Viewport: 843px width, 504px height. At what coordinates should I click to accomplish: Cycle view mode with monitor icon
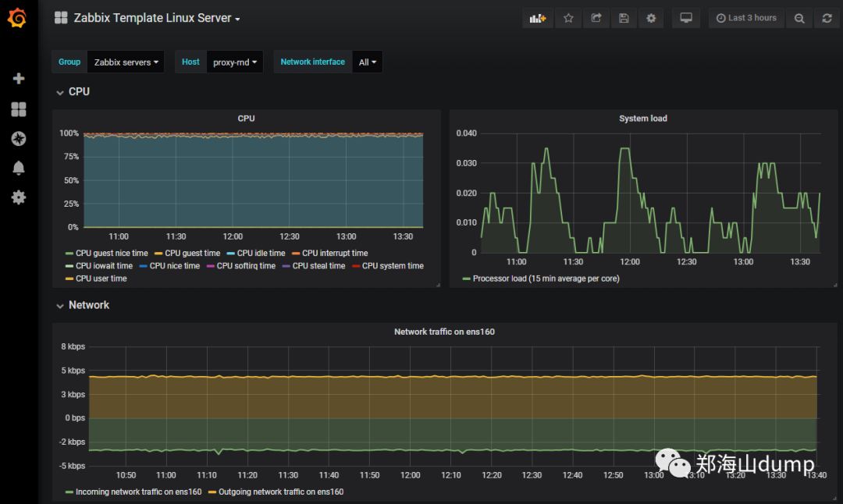point(686,18)
